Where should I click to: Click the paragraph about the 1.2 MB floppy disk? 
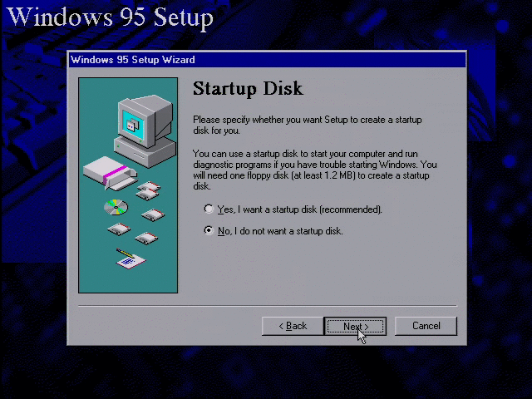coord(315,170)
